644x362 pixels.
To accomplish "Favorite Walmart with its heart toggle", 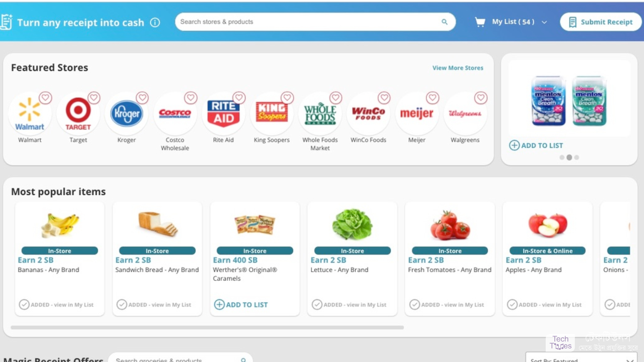I will click(x=46, y=98).
